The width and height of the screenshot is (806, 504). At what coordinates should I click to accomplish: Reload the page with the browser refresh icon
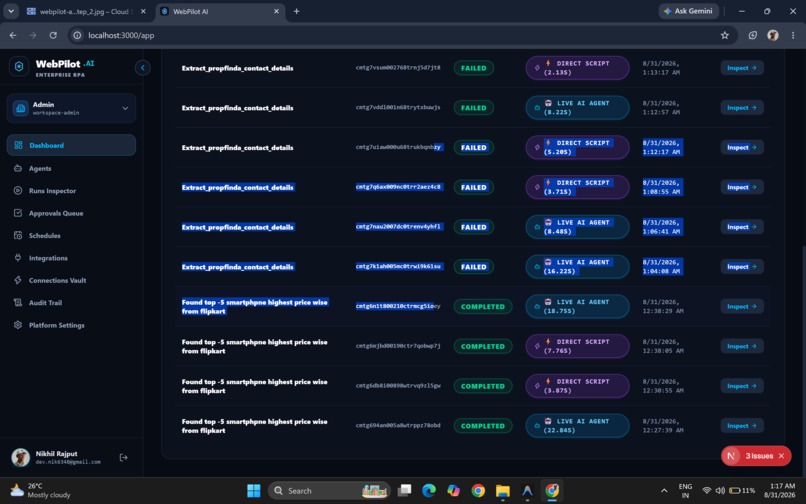[53, 35]
